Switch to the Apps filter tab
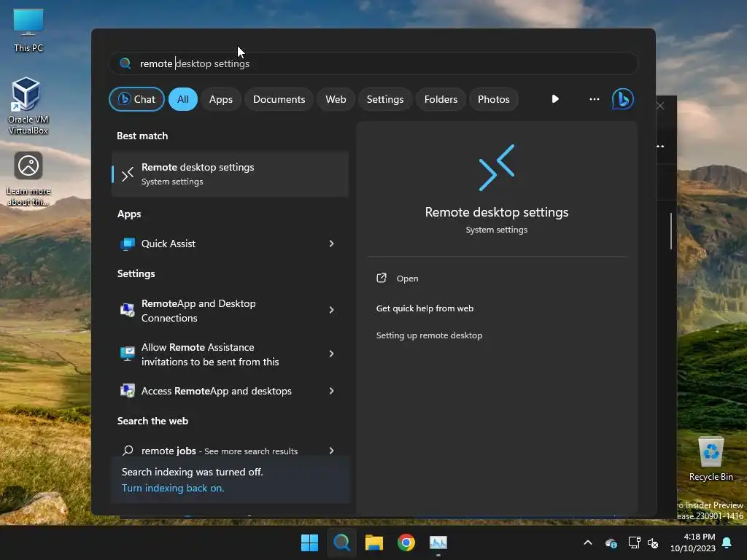 [x=220, y=99]
